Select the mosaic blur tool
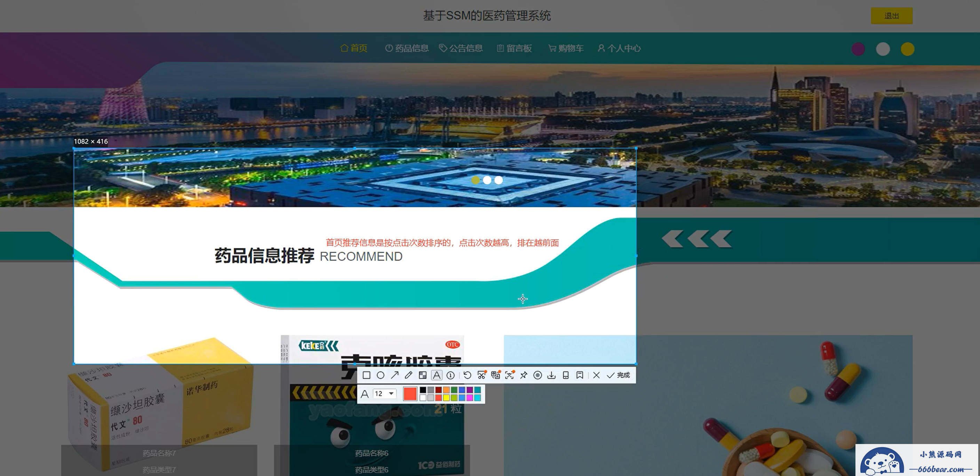980x476 pixels. pyautogui.click(x=423, y=375)
